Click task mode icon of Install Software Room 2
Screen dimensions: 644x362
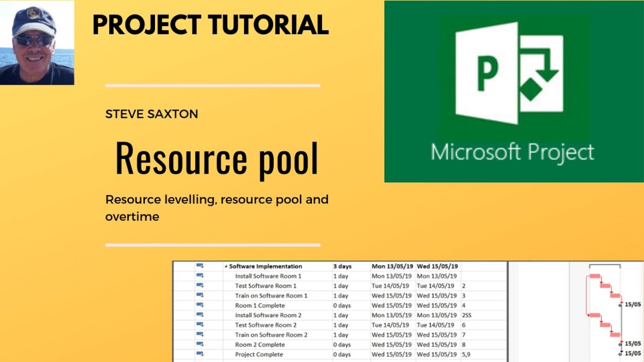(200, 315)
